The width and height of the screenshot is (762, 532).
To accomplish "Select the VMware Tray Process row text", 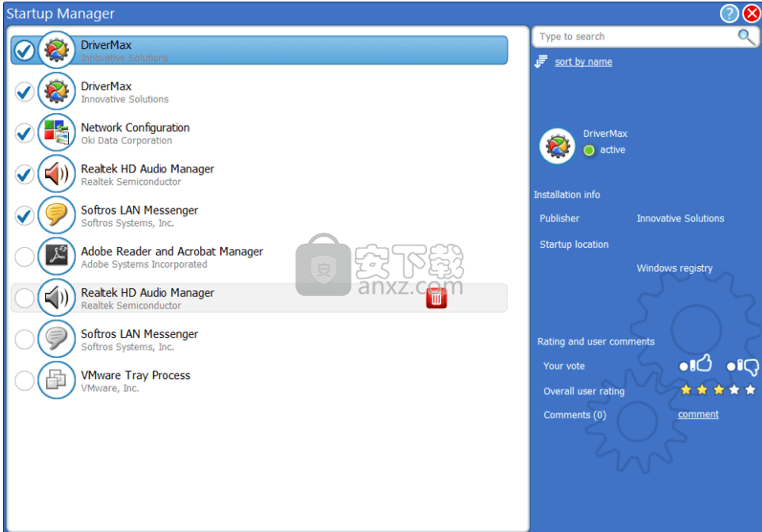I will (135, 375).
